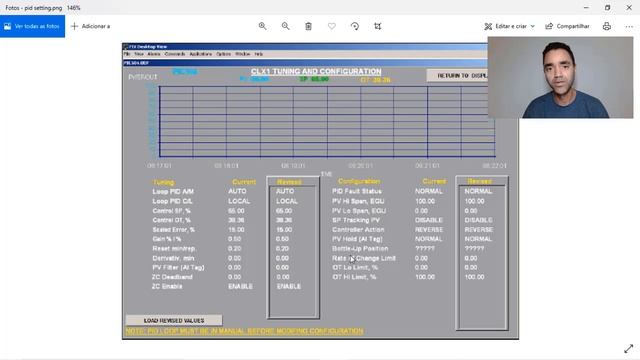Select the revised Loop PID C/L LOCAL value
640x360 pixels.
[287, 201]
